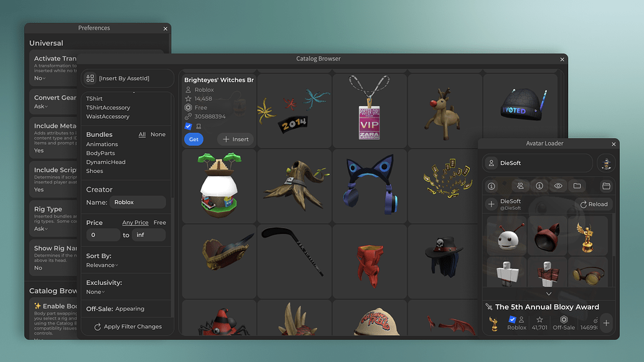Click the Robux icon next to Free price
Screen dimensions: 644x362
[188, 108]
